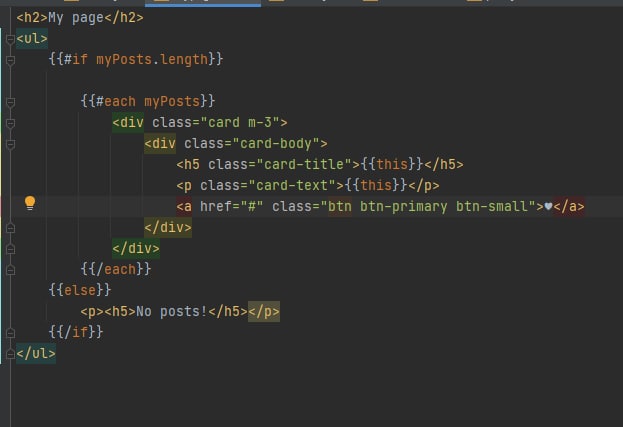The width and height of the screenshot is (623, 427).
Task: Collapse the {{#if myPosts.length}} block fold marker
Action: (10, 60)
